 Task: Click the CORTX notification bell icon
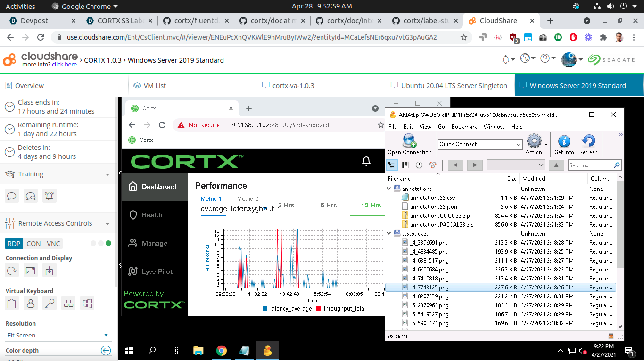point(366,161)
